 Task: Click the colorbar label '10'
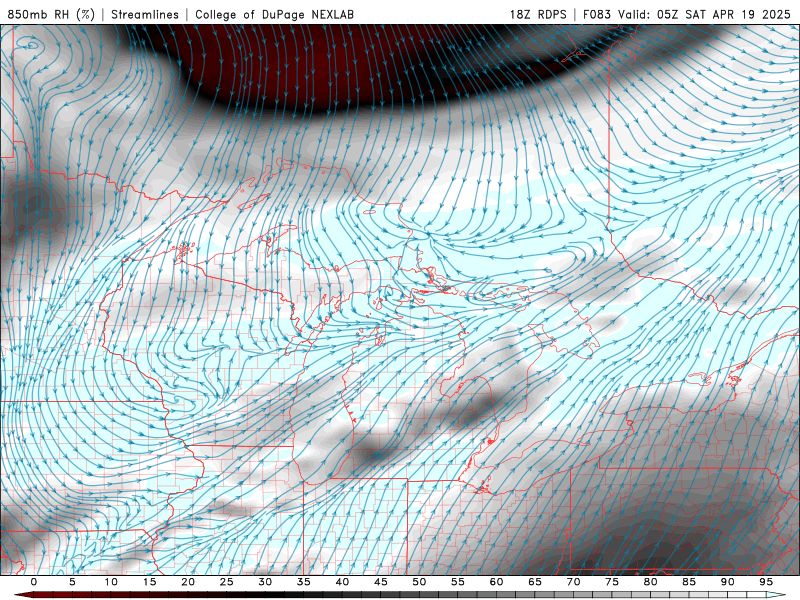[x=111, y=582]
